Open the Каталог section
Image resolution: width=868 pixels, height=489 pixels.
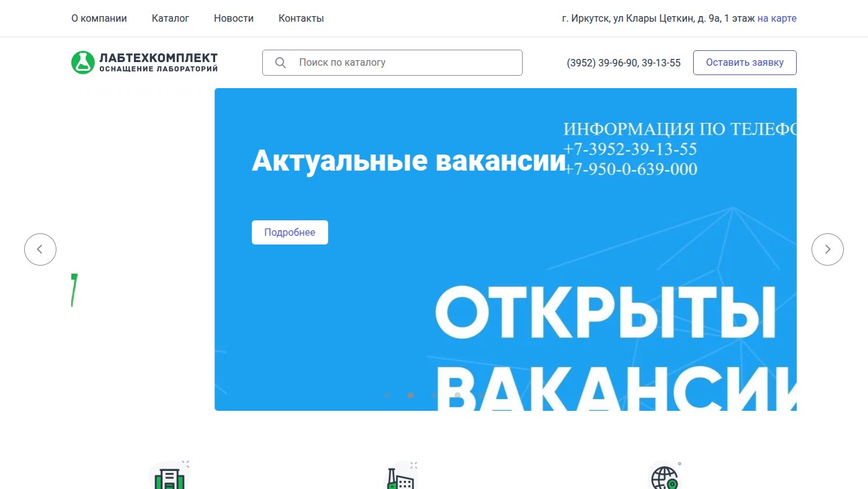tap(170, 19)
